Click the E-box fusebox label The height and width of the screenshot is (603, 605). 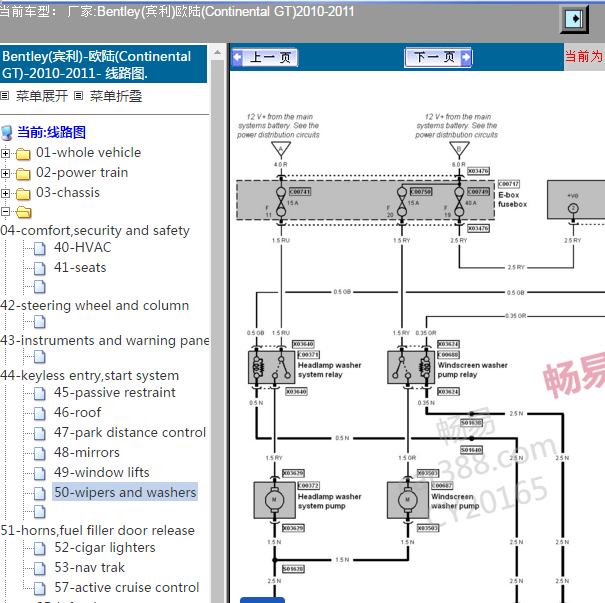(512, 199)
